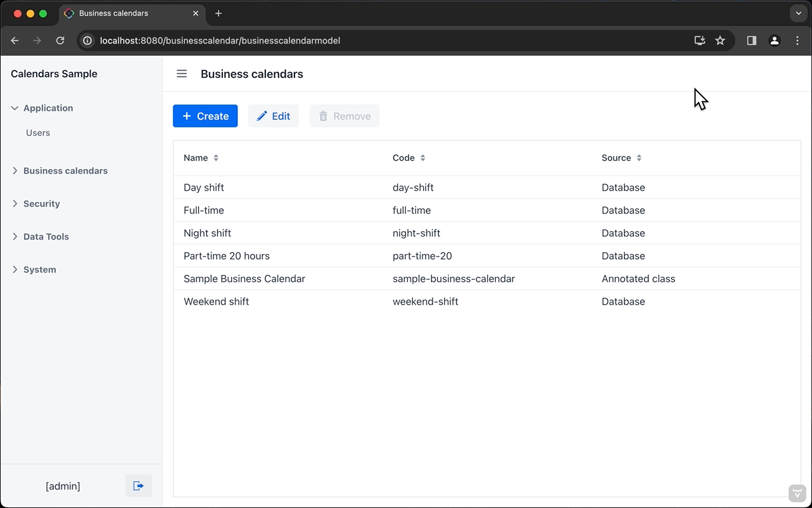This screenshot has height=508, width=812.
Task: Select the Sample Business Calendar row
Action: click(244, 279)
